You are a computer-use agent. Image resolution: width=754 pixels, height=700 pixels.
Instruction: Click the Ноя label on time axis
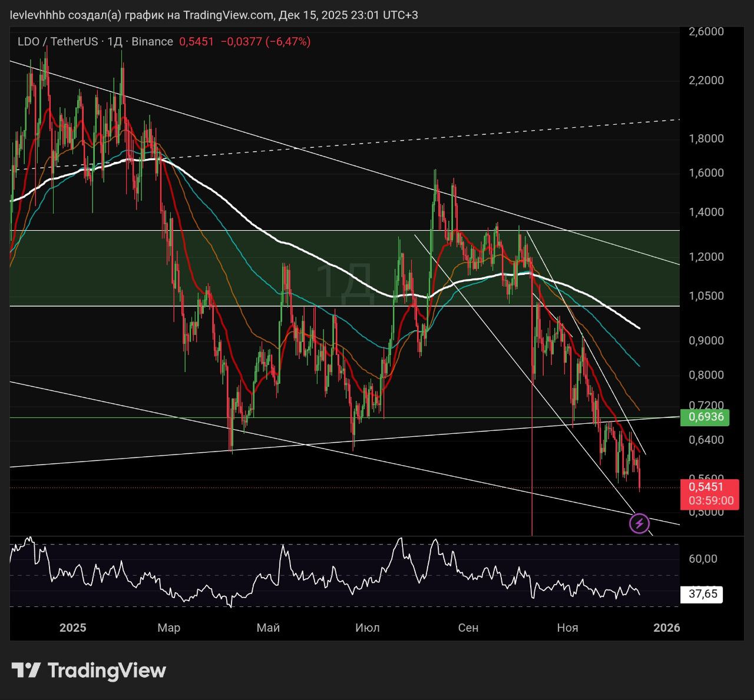567,628
